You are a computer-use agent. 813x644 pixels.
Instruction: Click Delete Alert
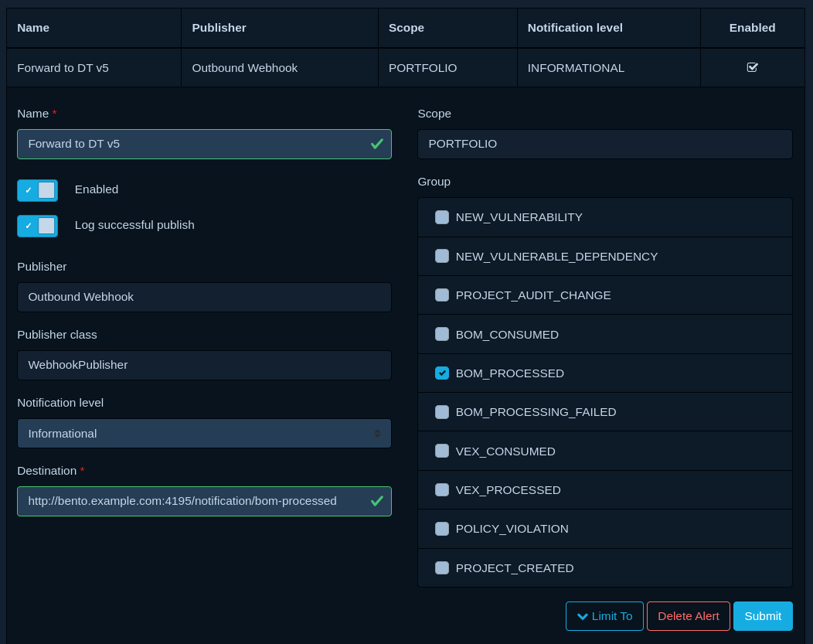[688, 616]
